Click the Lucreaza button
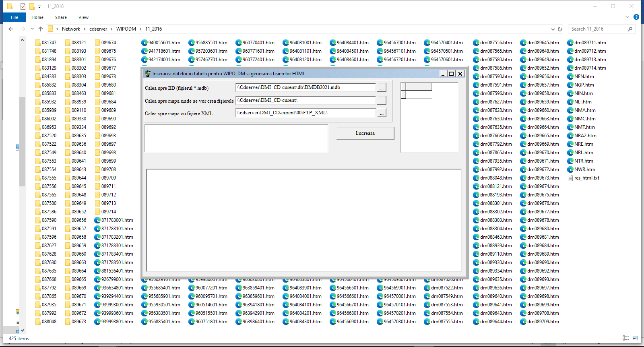This screenshot has height=347, width=644. click(365, 133)
